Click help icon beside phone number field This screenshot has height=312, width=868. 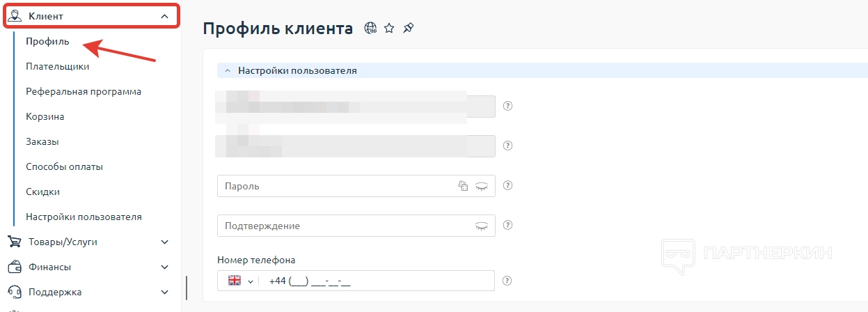click(x=507, y=281)
